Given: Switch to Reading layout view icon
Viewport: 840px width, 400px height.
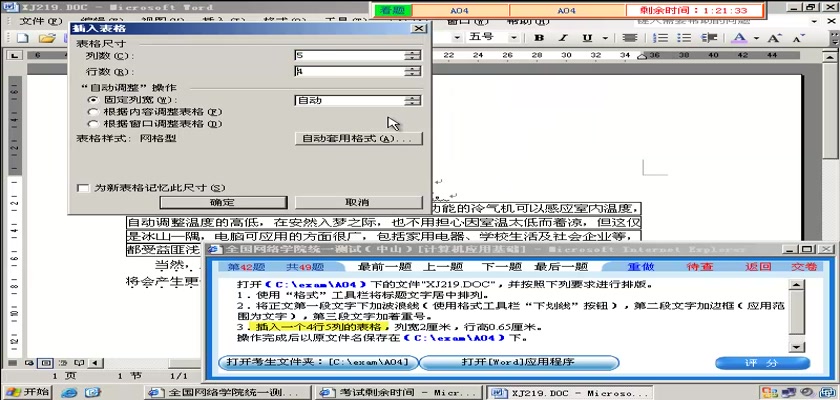Looking at the screenshot, I should click(78, 363).
